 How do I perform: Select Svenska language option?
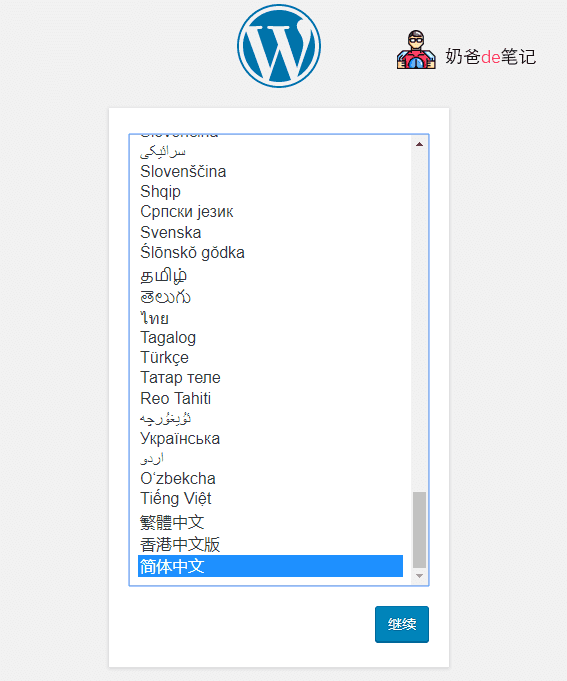pos(270,232)
